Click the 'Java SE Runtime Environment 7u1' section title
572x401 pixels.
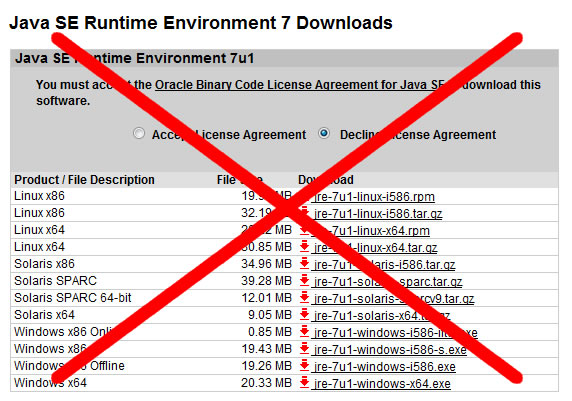(135, 58)
